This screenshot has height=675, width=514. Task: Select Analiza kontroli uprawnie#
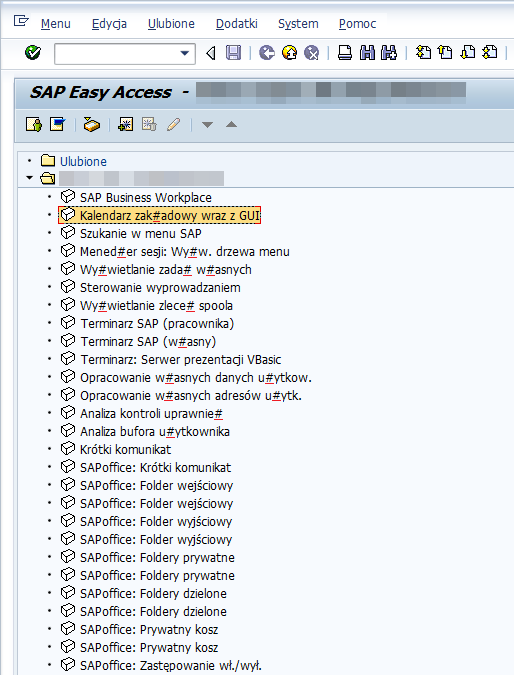coord(151,414)
